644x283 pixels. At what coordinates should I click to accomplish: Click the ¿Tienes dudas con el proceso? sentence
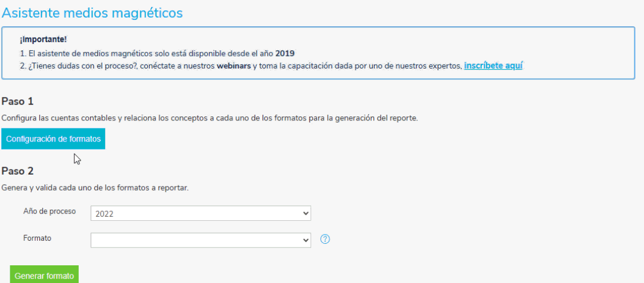(271, 66)
